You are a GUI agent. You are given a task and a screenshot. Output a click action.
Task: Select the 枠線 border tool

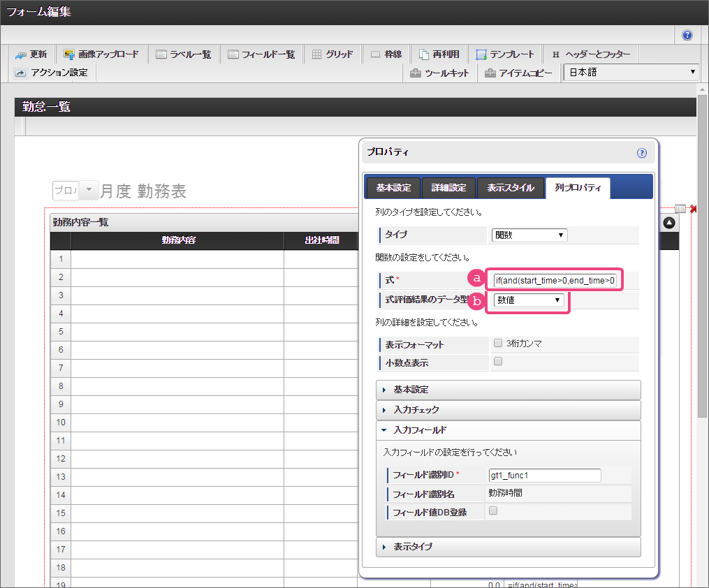coord(386,54)
